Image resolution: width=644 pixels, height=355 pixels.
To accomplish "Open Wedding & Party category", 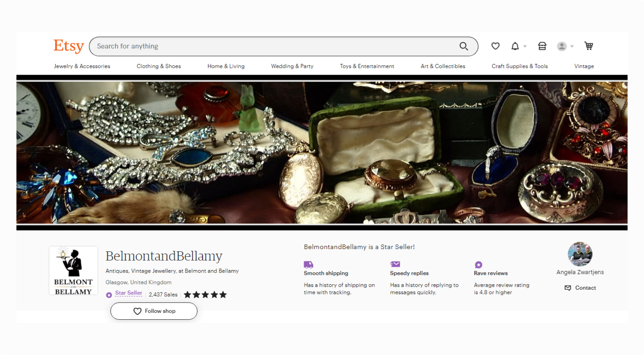I will 292,66.
